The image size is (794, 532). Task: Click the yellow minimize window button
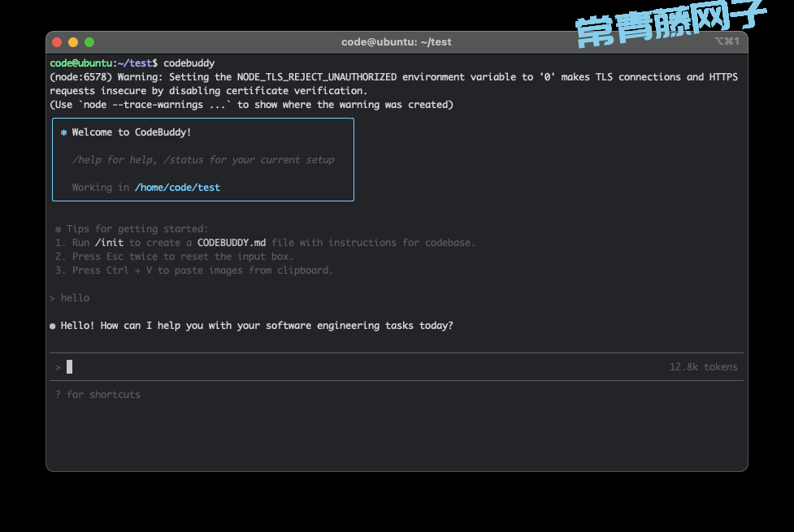(73, 42)
